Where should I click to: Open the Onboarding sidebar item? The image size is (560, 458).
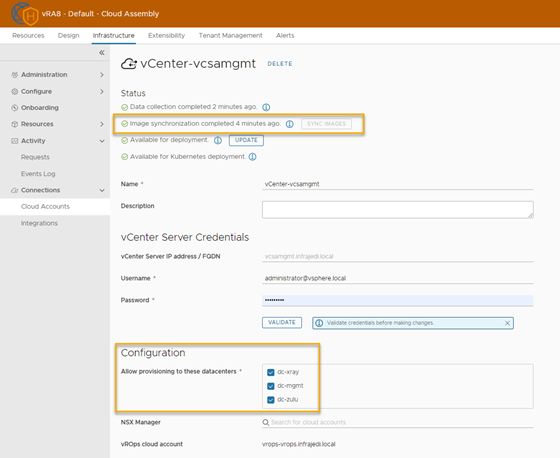click(x=40, y=108)
